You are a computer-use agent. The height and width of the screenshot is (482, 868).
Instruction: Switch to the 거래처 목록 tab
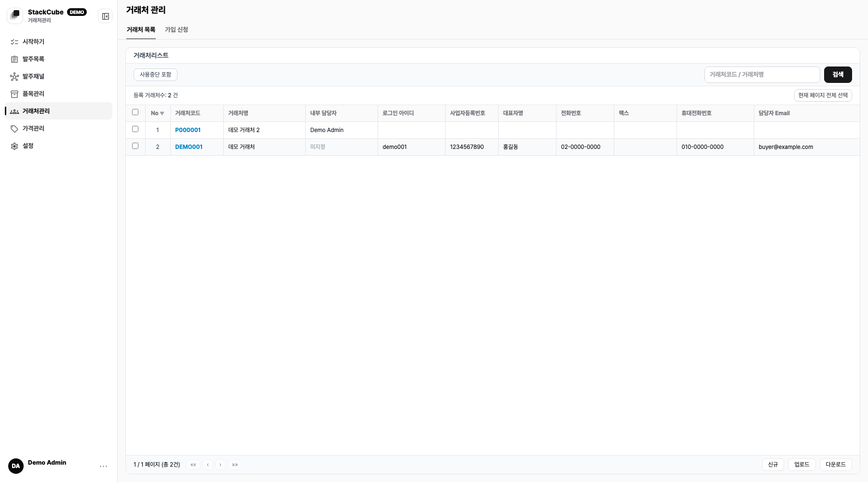pyautogui.click(x=141, y=29)
